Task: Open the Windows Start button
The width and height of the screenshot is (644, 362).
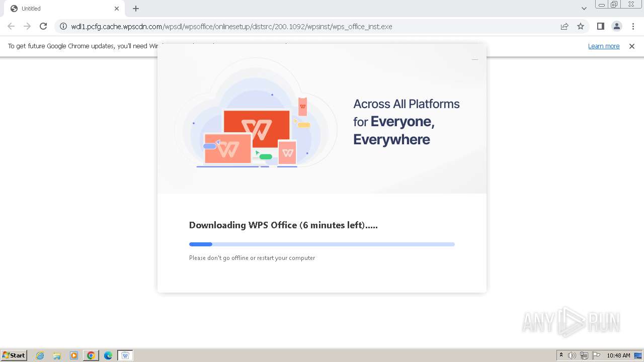Action: (x=14, y=355)
